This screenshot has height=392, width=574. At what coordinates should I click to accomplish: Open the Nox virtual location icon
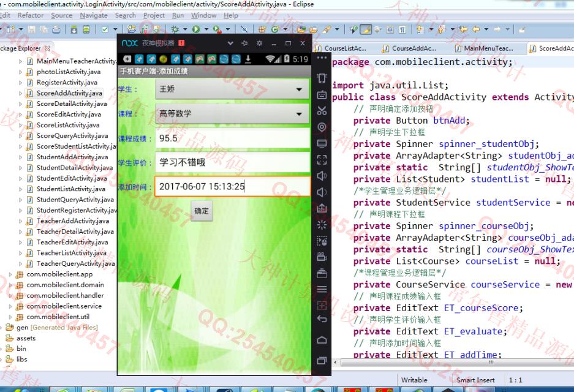(x=322, y=127)
